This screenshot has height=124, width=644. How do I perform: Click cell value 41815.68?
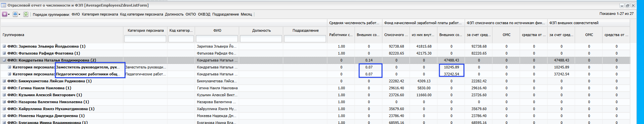click(424, 46)
